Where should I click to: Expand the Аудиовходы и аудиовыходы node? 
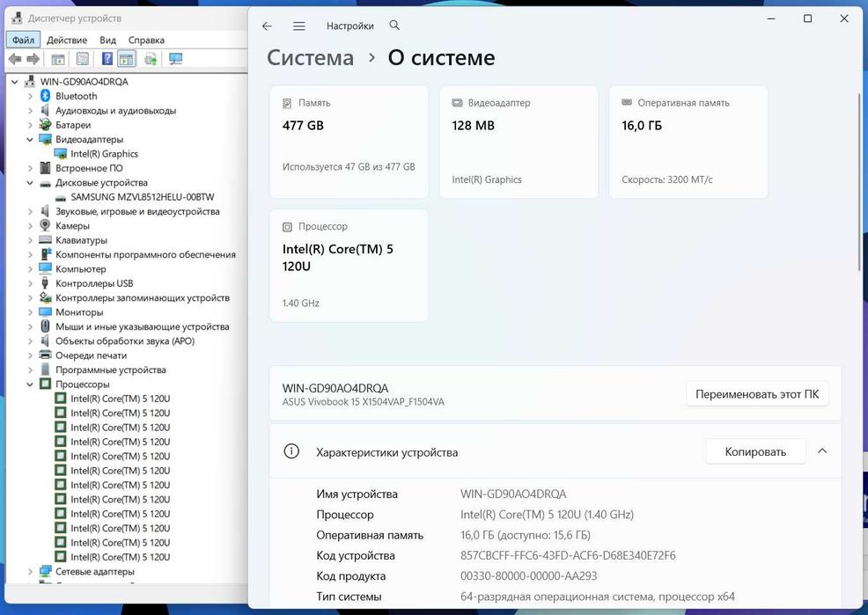(x=30, y=111)
